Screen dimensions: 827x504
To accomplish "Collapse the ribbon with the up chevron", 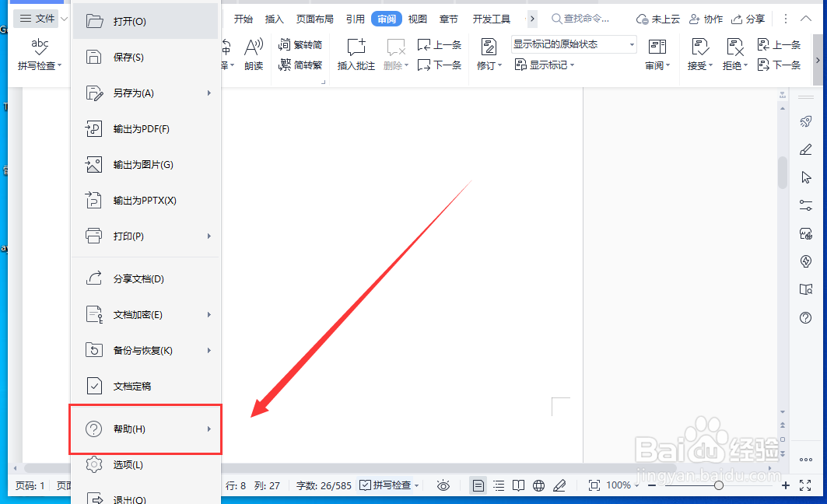I will (806, 19).
